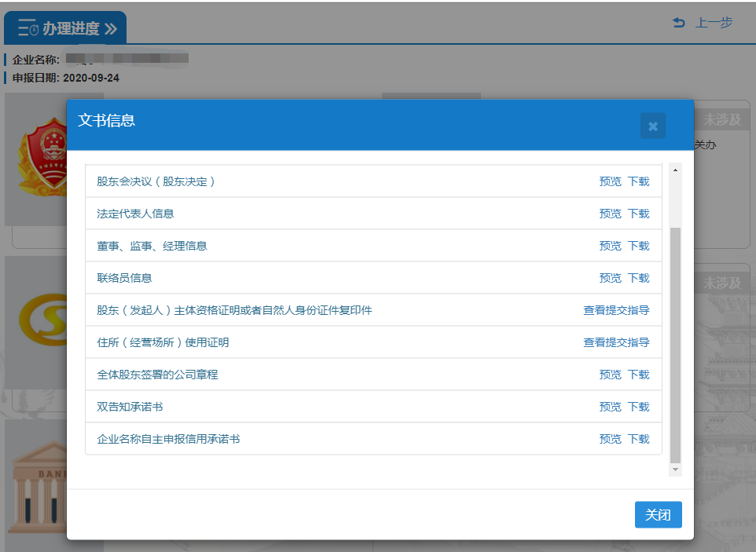Image resolution: width=756 pixels, height=552 pixels.
Task: Download 法定代表人信息 document
Action: [638, 214]
